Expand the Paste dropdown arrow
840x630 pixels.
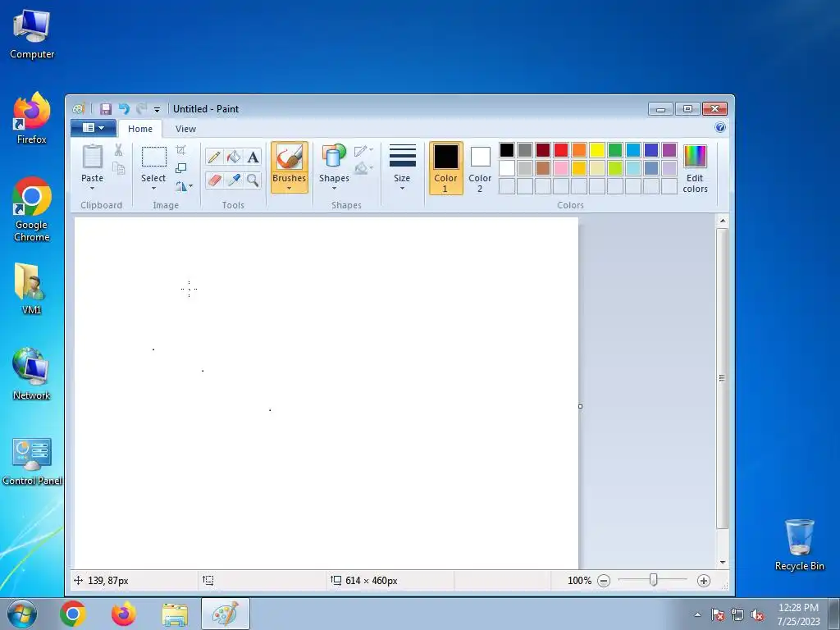pos(92,188)
